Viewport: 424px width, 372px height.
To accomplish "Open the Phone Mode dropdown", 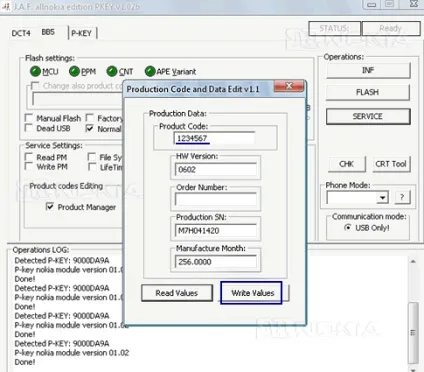I will pos(383,198).
